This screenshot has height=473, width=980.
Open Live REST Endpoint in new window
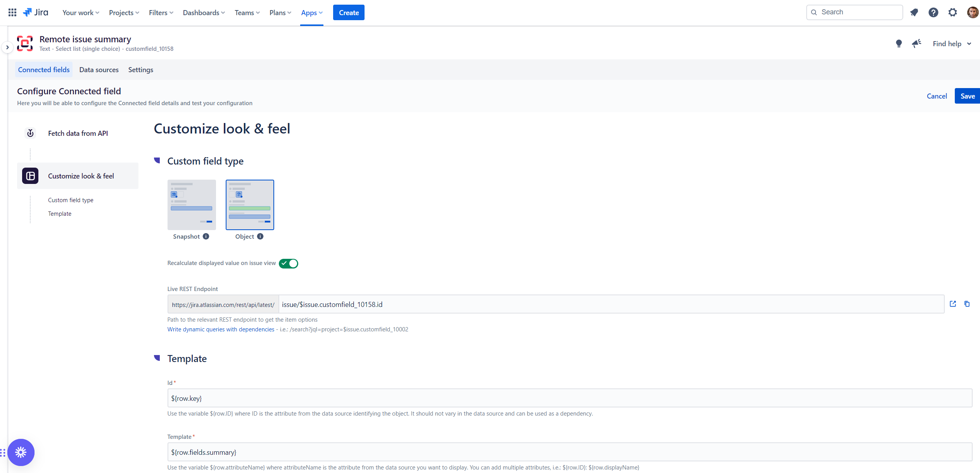[953, 304]
